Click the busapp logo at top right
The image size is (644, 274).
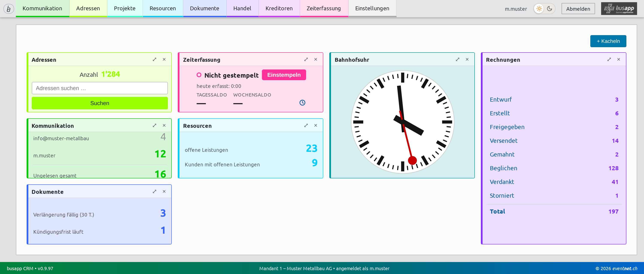click(x=619, y=9)
